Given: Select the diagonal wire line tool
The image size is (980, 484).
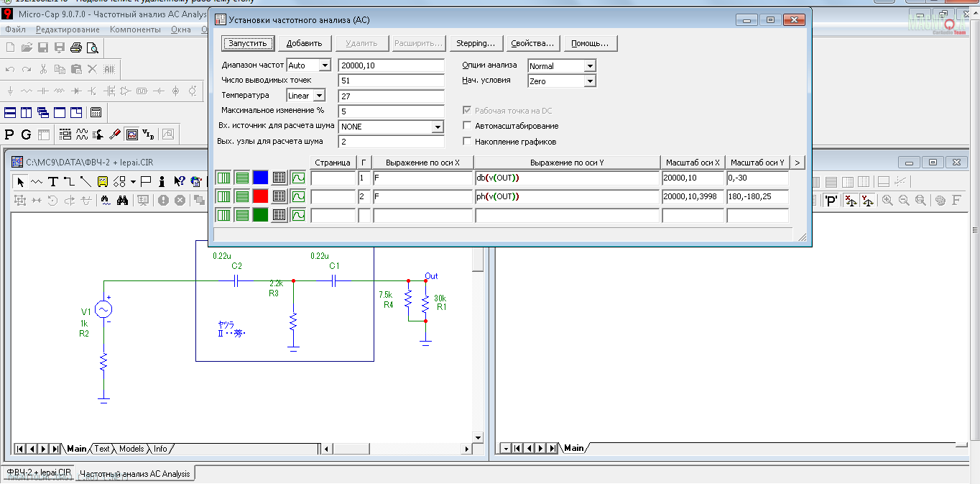Looking at the screenshot, I should tap(86, 181).
